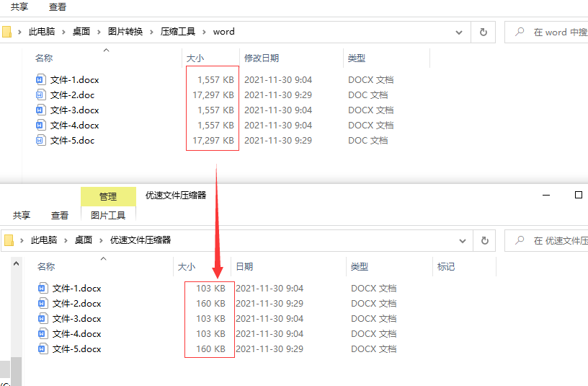Image resolution: width=588 pixels, height=386 pixels.
Task: Click folder icon in 优速文件压缩器 address bar
Action: pos(9,240)
